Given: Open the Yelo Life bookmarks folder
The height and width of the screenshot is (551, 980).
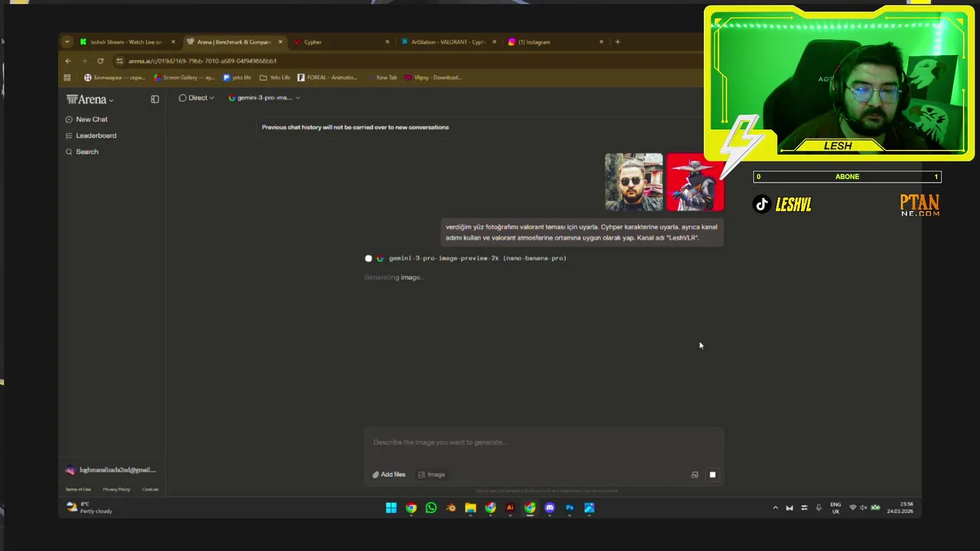Looking at the screenshot, I should 275,77.
